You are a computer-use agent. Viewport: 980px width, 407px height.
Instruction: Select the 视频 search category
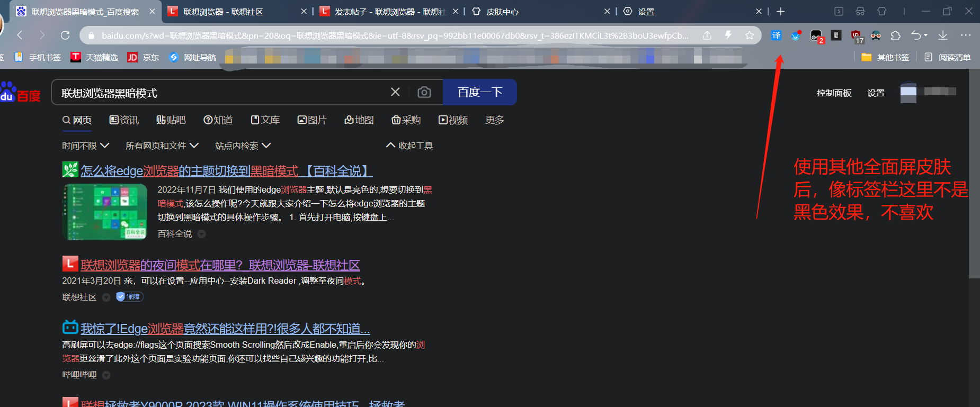(453, 120)
